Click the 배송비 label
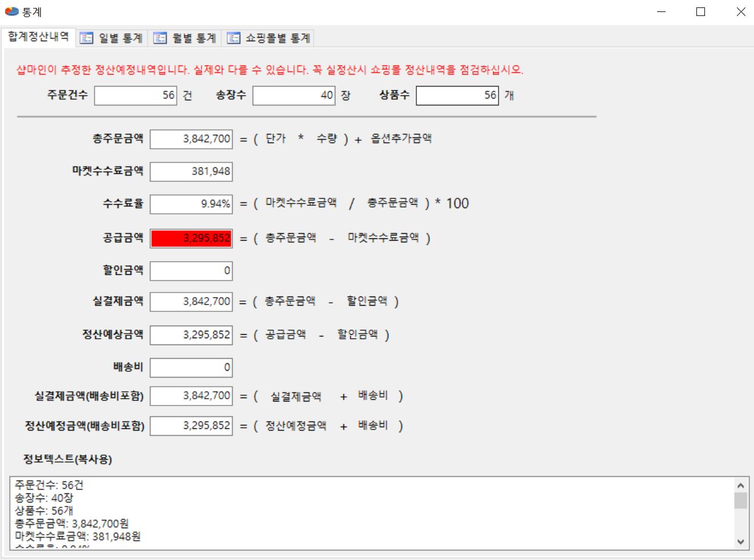Screen dimensions: 754x560 (128, 367)
